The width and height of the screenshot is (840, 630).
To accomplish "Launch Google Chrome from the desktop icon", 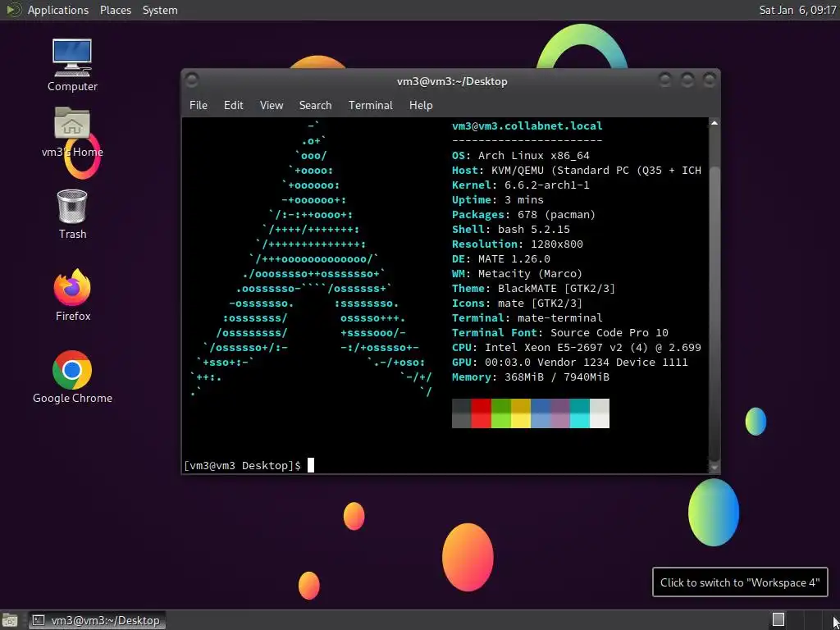I will pyautogui.click(x=72, y=370).
